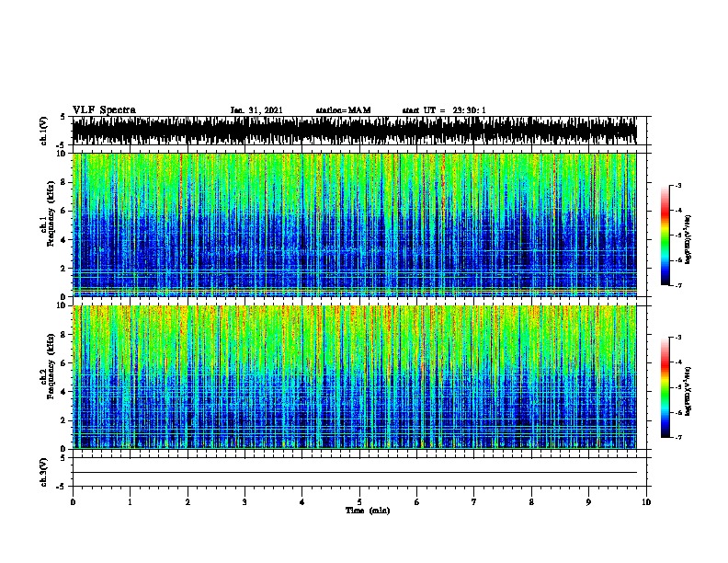This screenshot has width=728, height=563.
Task: Click the "-5" tick on ch.1(V) axis
Action: (x=61, y=145)
